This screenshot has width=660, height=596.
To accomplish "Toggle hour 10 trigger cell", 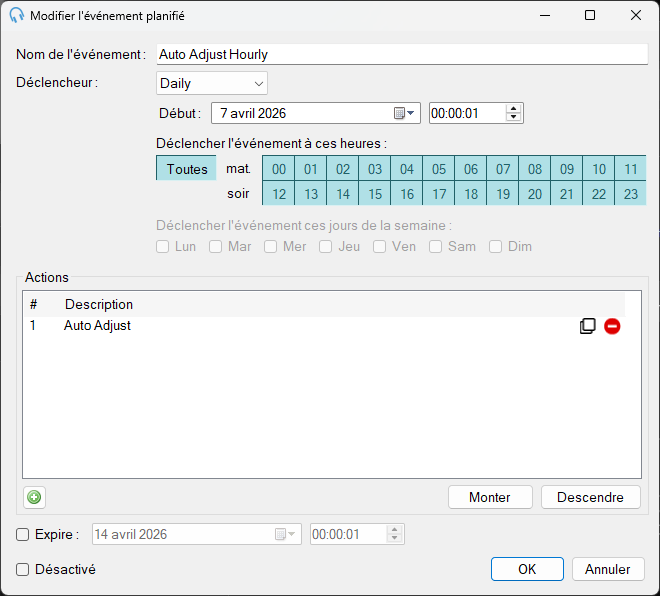I will pyautogui.click(x=599, y=168).
